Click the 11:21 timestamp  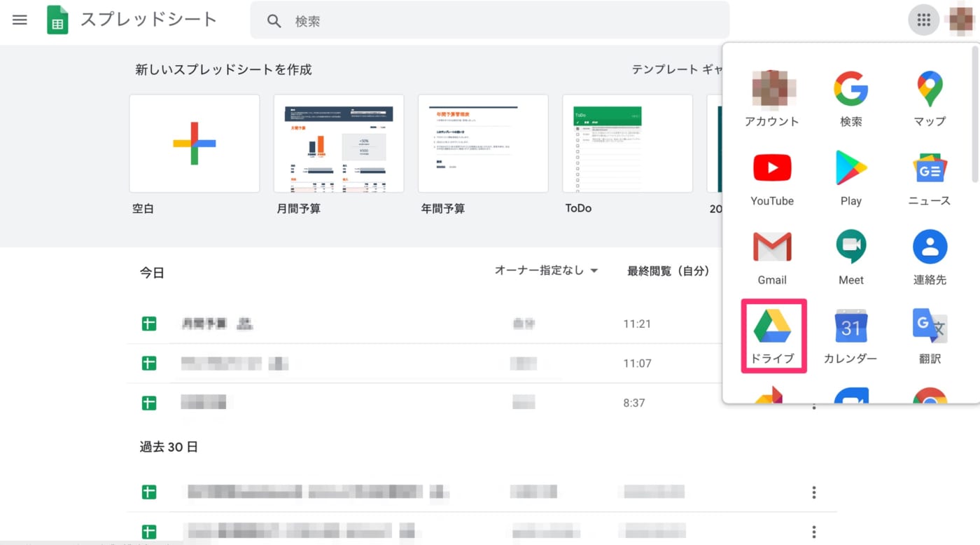pos(637,324)
